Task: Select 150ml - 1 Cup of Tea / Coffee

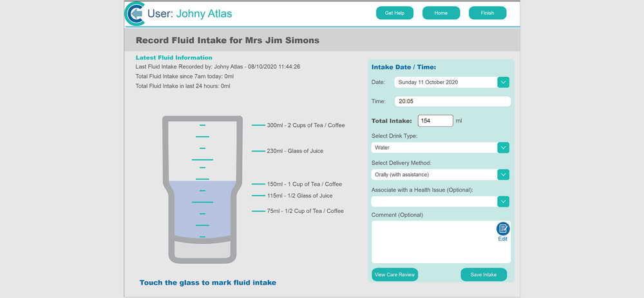Action: (x=297, y=184)
